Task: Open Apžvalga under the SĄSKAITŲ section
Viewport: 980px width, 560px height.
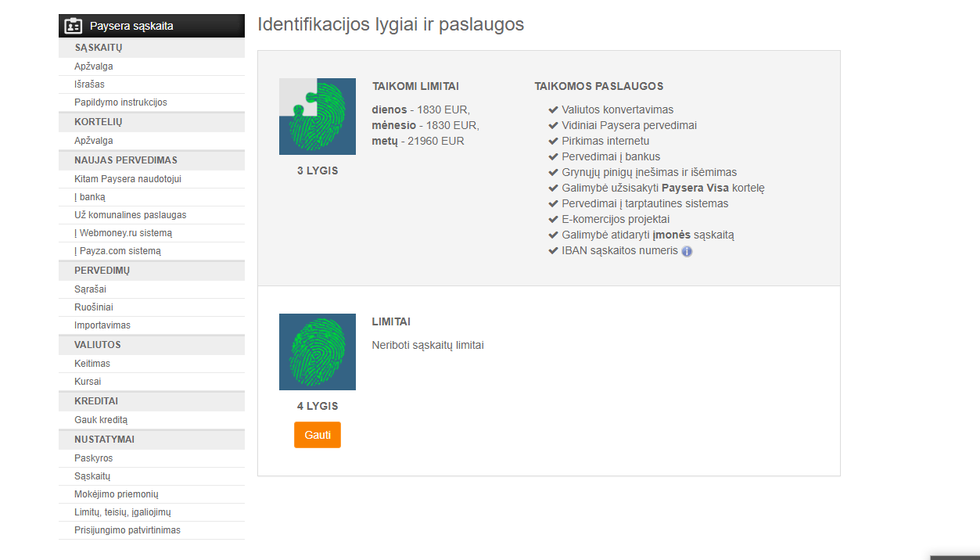Action: tap(94, 66)
